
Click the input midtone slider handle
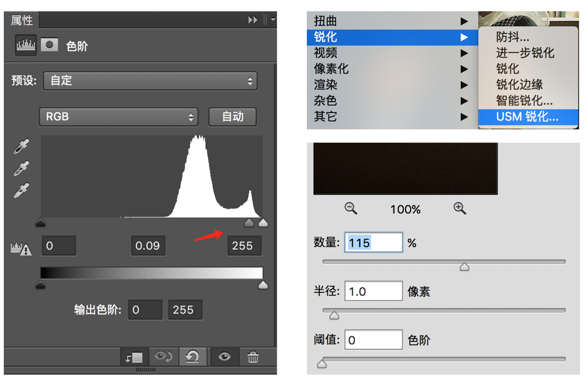(x=249, y=222)
